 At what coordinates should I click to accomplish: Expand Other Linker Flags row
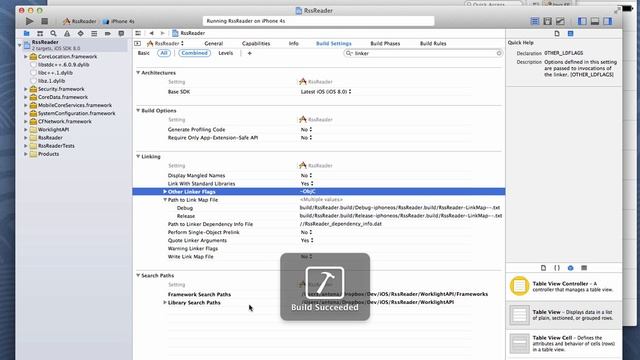[165, 191]
